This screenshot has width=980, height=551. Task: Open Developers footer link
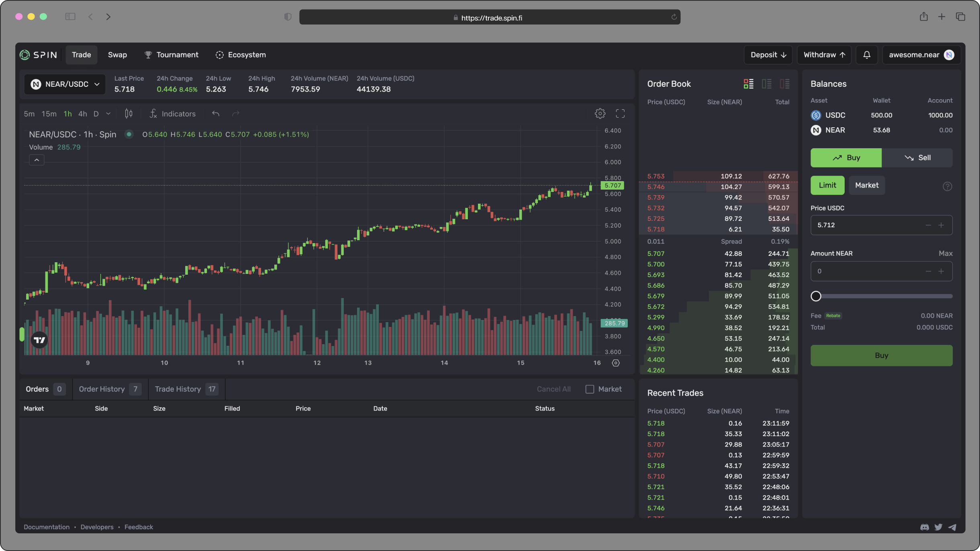click(x=97, y=527)
